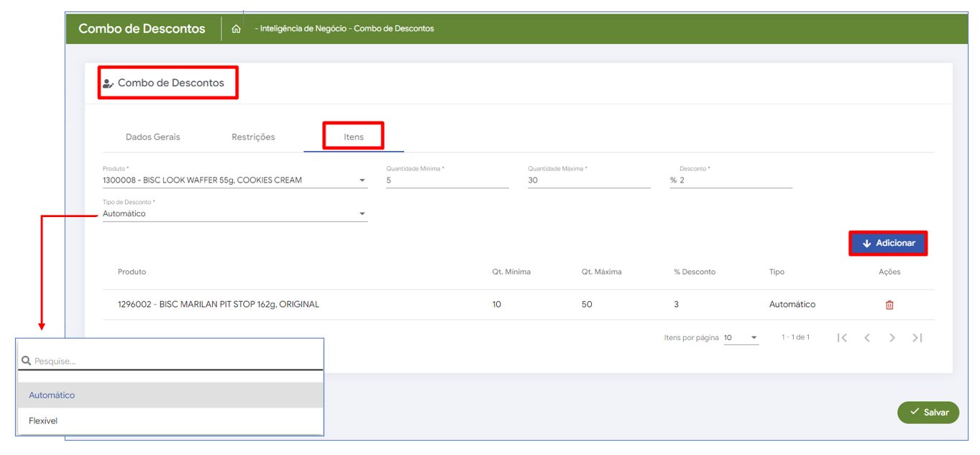Go to next page of items

click(x=892, y=338)
